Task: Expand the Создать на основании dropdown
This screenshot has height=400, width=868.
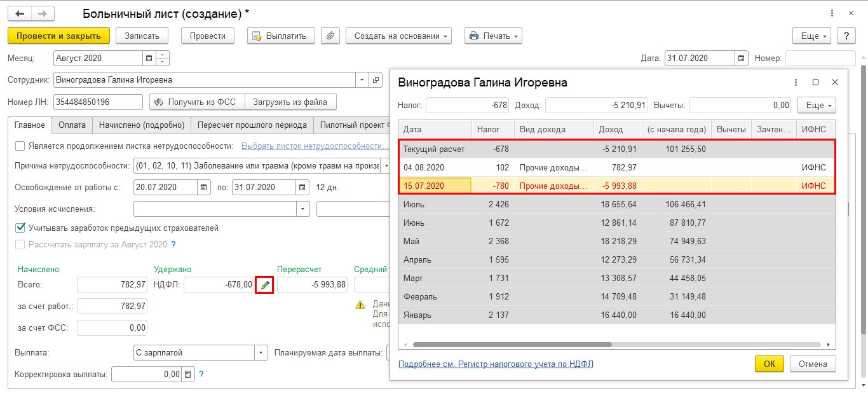Action: tap(398, 36)
